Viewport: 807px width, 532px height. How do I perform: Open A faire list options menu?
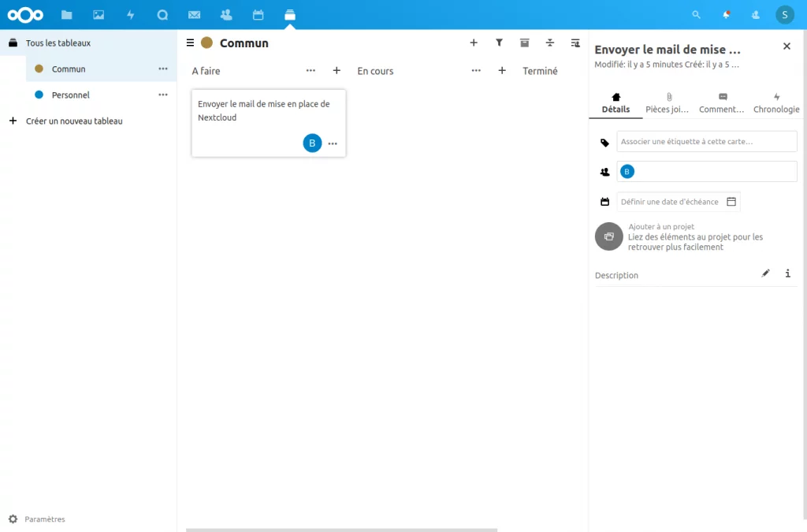pos(311,70)
